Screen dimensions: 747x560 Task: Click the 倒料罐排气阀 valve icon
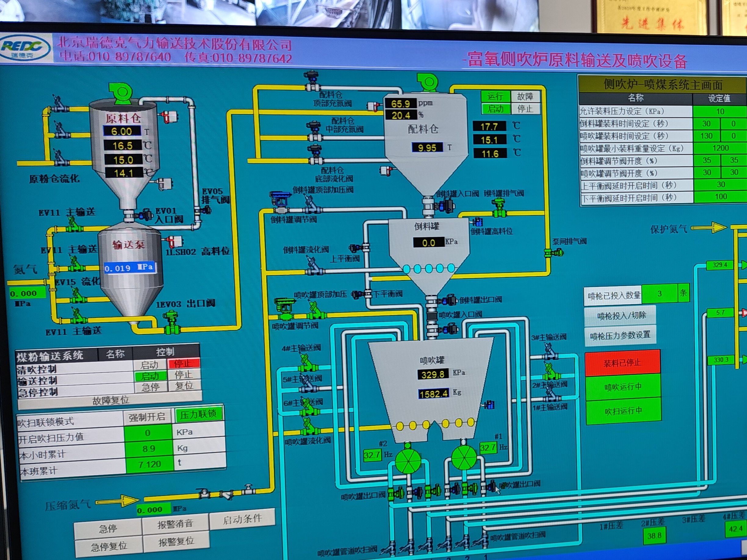pyautogui.click(x=499, y=208)
